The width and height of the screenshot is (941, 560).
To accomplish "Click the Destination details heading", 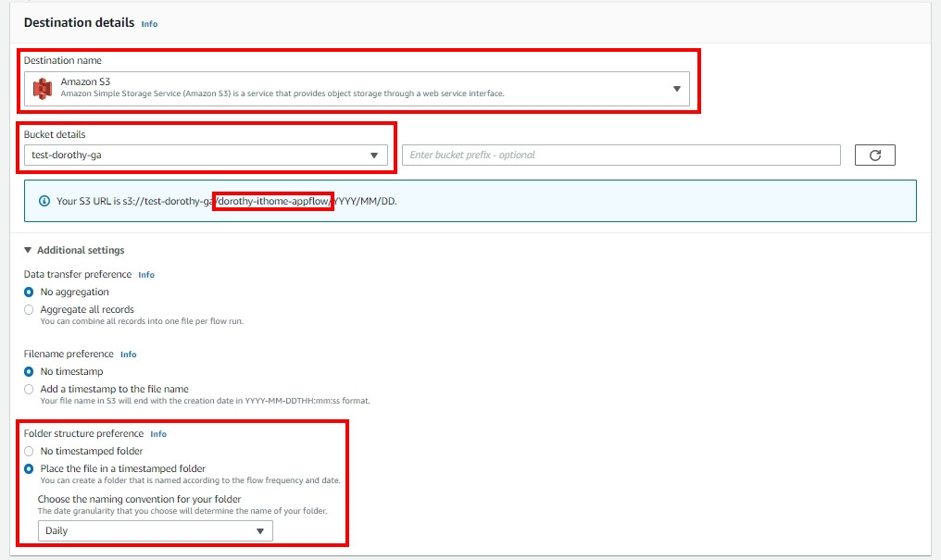I will tap(80, 22).
